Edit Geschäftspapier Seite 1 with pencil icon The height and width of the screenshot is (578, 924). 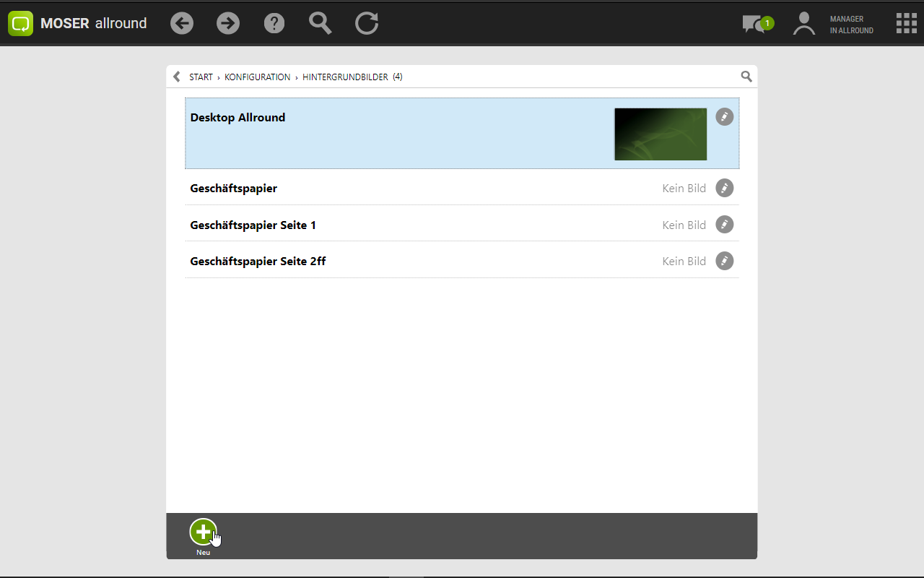[x=724, y=225]
